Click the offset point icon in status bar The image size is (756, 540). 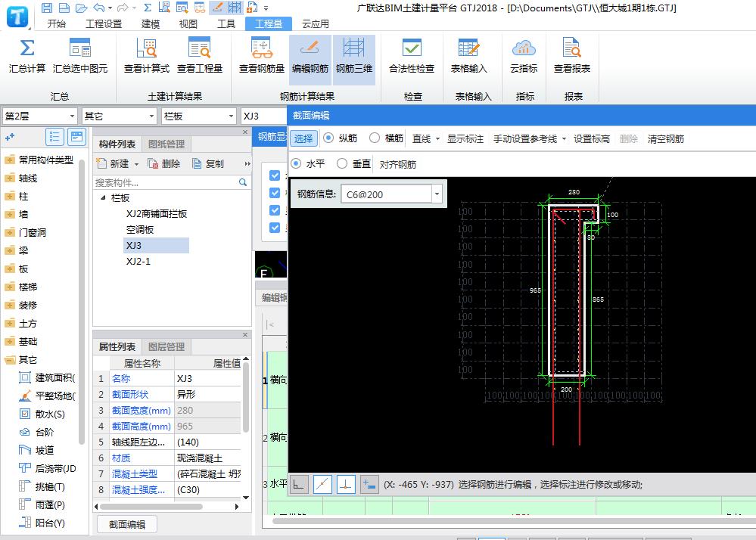click(369, 484)
